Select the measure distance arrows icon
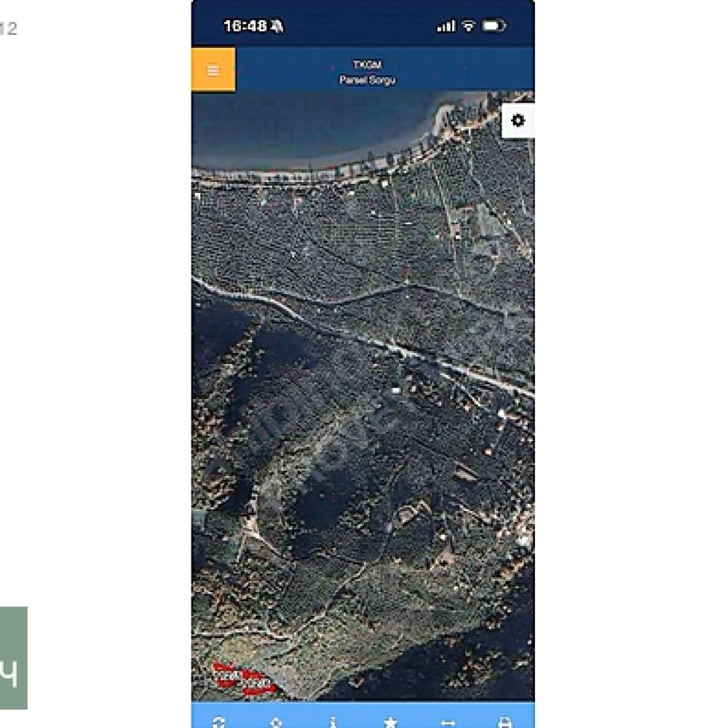Viewport: 728px width, 728px height. point(448,722)
